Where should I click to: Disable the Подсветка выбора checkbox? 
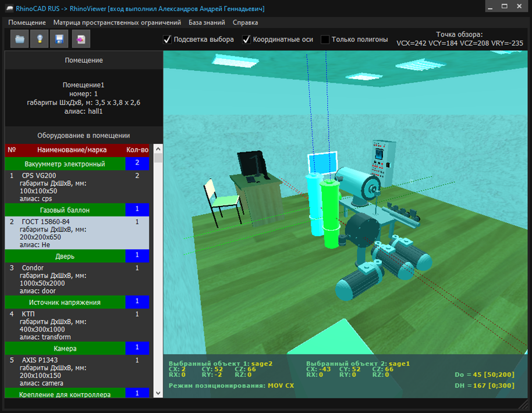tap(168, 40)
